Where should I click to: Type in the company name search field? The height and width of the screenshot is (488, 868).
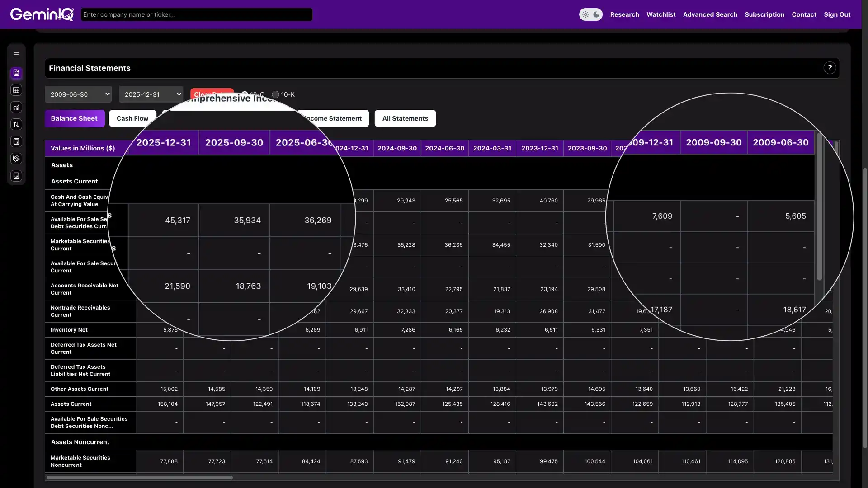[x=197, y=14]
